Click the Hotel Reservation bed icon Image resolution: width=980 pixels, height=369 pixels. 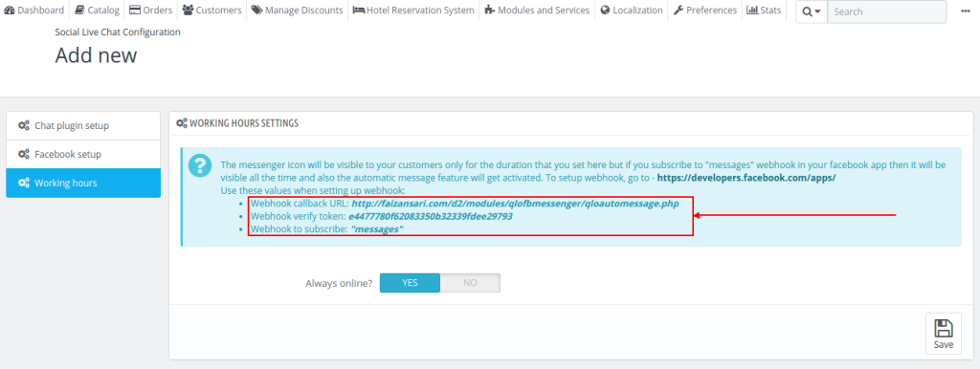coord(359,10)
